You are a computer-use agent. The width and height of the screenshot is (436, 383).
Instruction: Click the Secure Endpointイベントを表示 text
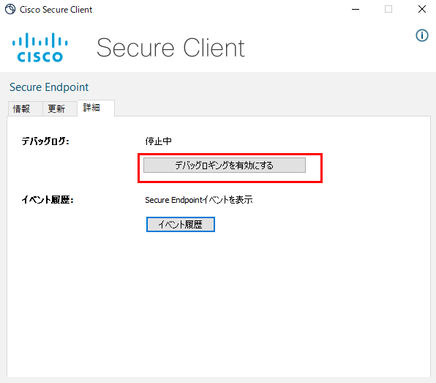(x=199, y=200)
